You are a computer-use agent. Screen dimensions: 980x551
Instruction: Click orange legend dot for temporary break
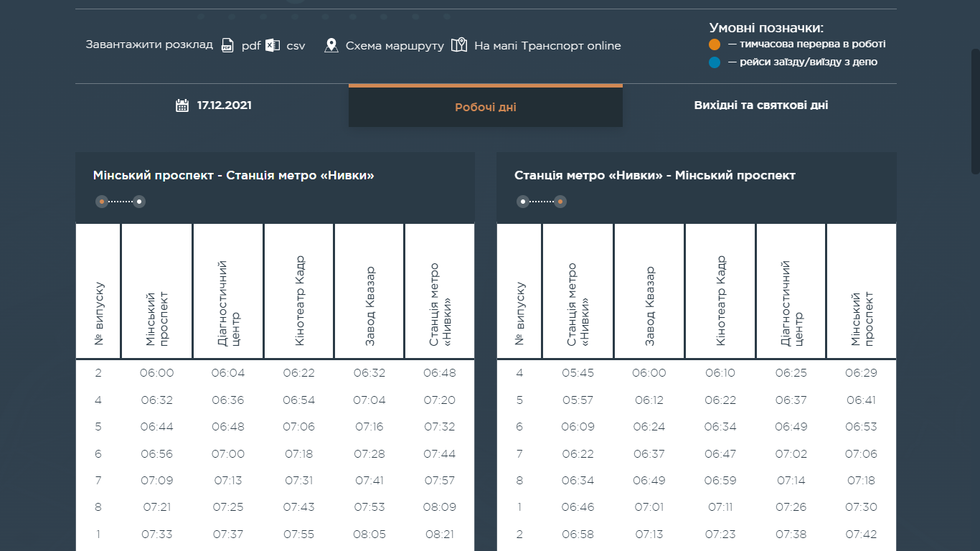click(x=714, y=44)
